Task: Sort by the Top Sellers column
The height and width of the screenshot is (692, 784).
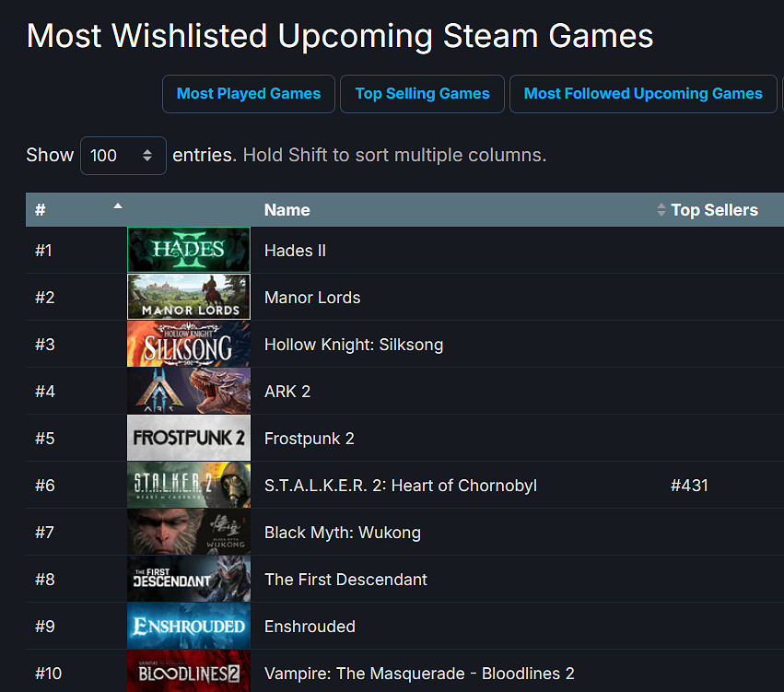Action: coord(713,210)
